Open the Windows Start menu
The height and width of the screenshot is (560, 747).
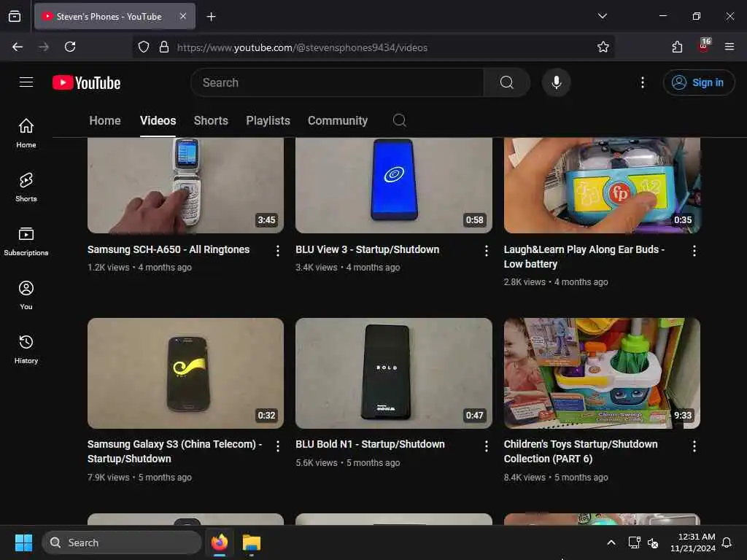(x=23, y=542)
